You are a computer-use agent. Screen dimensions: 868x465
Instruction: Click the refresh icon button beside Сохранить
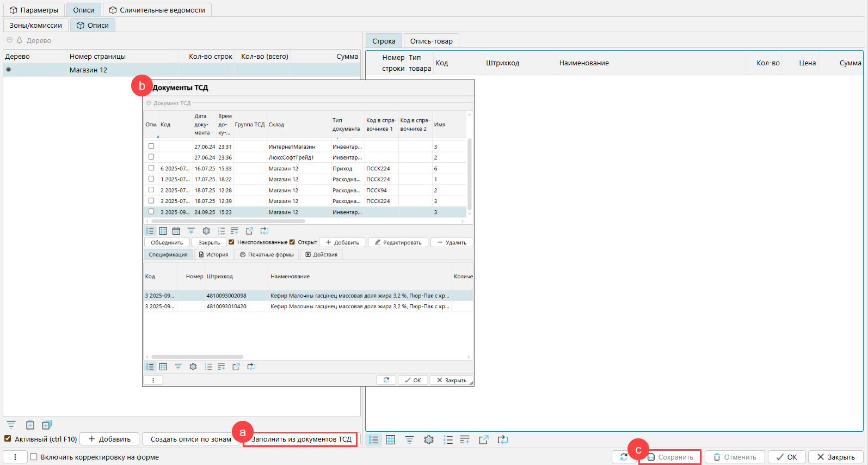point(624,457)
